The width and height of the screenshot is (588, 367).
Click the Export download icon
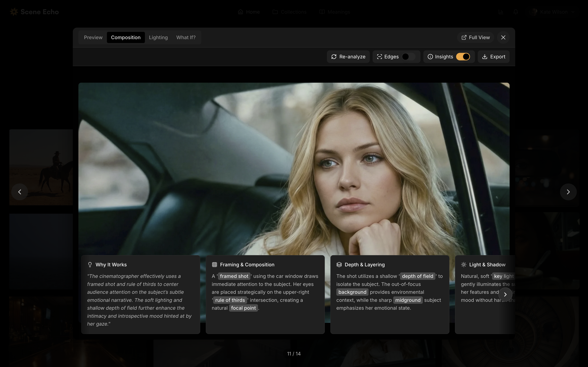pos(485,57)
